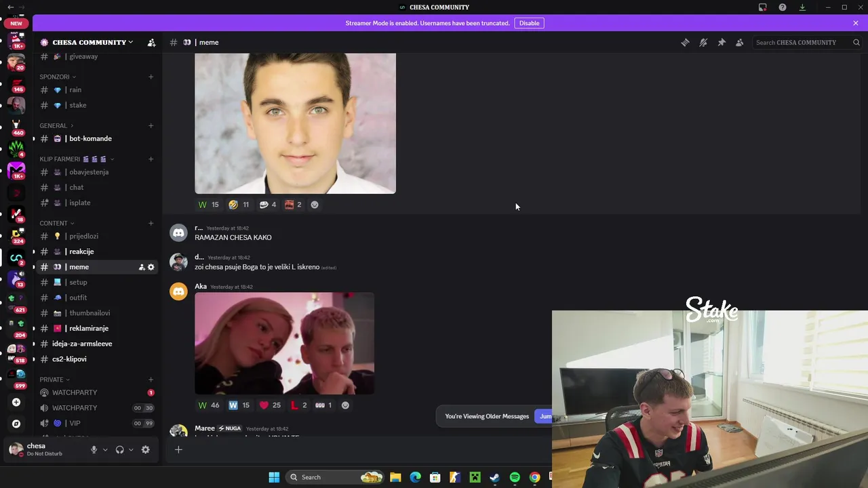Add channel to SPONZORI category
Viewport: 868px width, 488px height.
point(151,77)
